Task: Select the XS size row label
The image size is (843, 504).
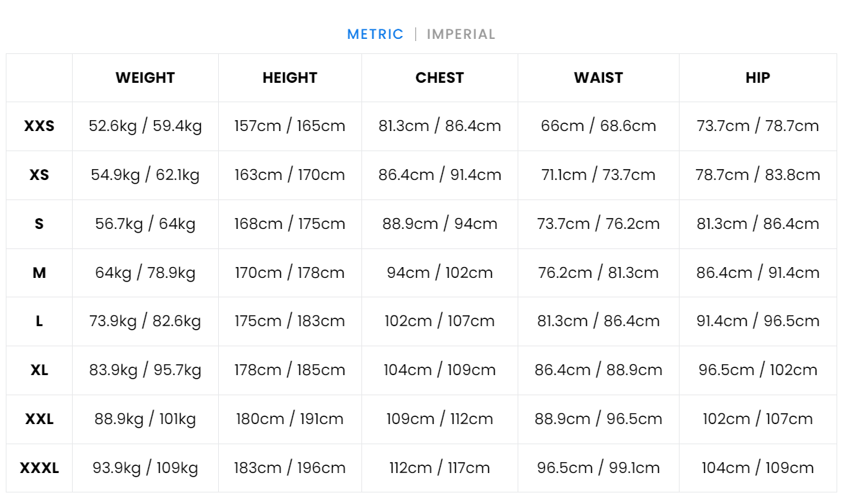Action: pyautogui.click(x=40, y=175)
